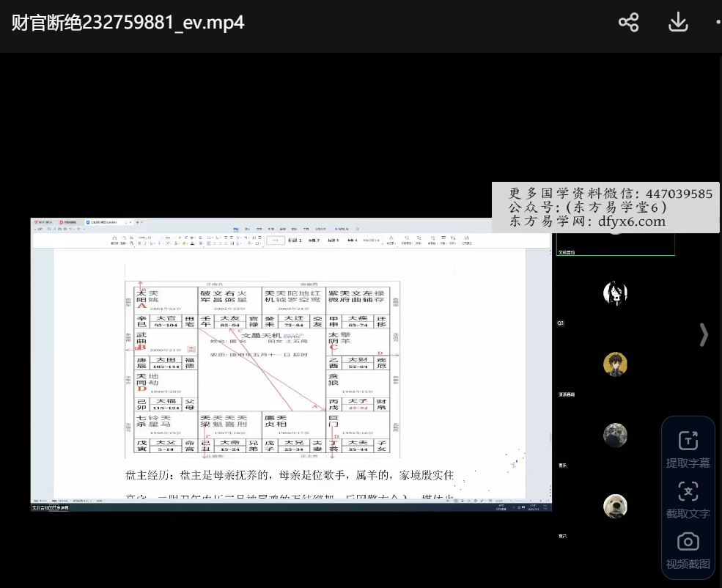The width and height of the screenshot is (722, 588).
Task: Select the brown-haired character participant avatar
Action: (x=615, y=364)
